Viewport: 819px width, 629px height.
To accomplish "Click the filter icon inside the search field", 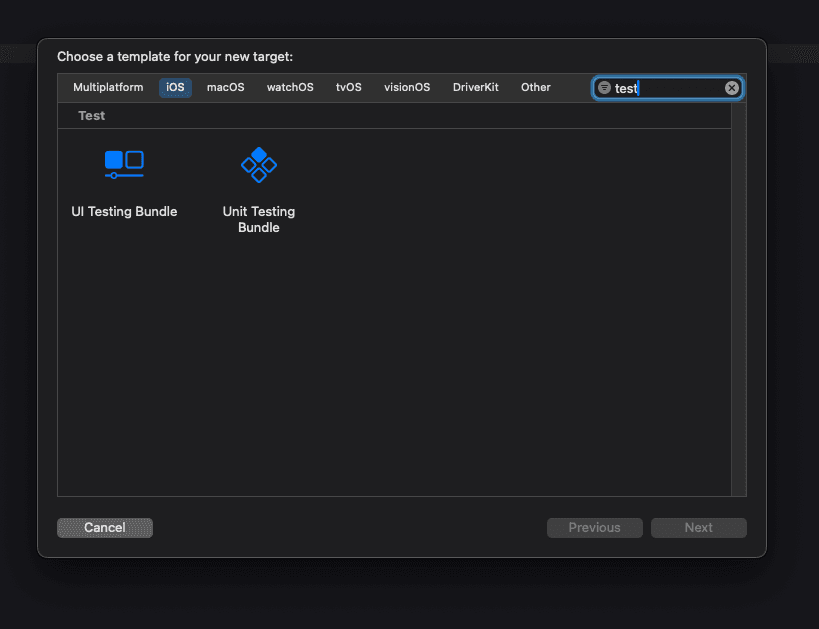I will pyautogui.click(x=604, y=88).
